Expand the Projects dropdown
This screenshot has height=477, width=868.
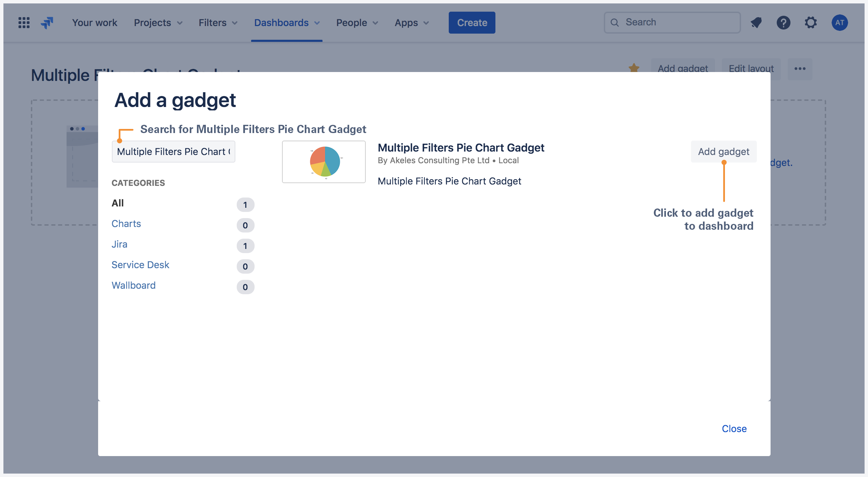158,22
